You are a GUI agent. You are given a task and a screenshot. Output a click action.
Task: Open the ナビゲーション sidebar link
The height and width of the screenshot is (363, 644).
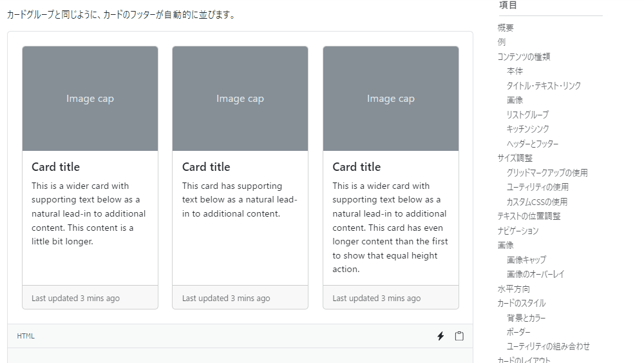click(x=518, y=231)
